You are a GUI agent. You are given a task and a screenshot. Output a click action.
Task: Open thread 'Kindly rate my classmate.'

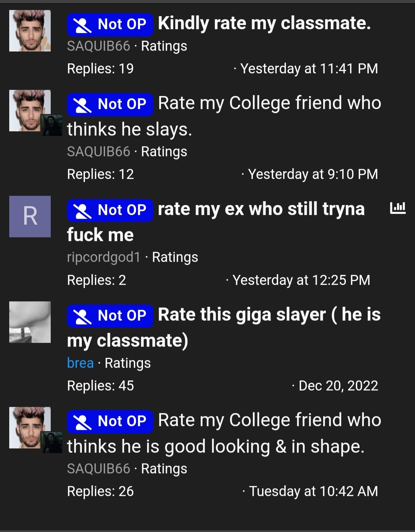(264, 23)
